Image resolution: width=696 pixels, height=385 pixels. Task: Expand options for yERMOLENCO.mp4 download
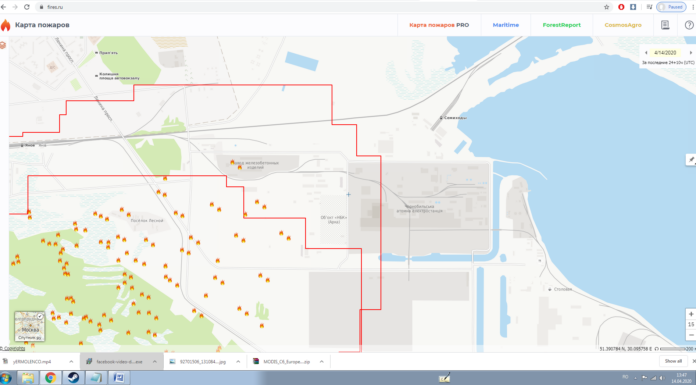click(71, 361)
